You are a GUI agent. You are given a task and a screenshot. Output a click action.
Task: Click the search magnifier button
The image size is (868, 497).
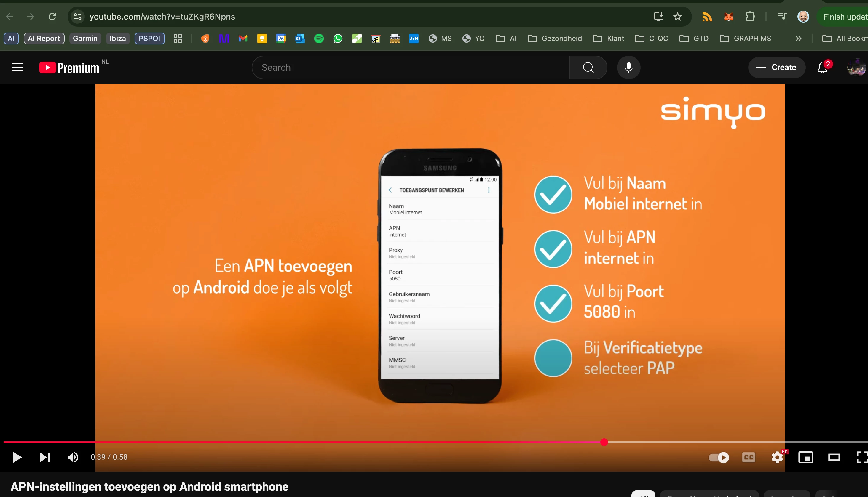point(588,68)
